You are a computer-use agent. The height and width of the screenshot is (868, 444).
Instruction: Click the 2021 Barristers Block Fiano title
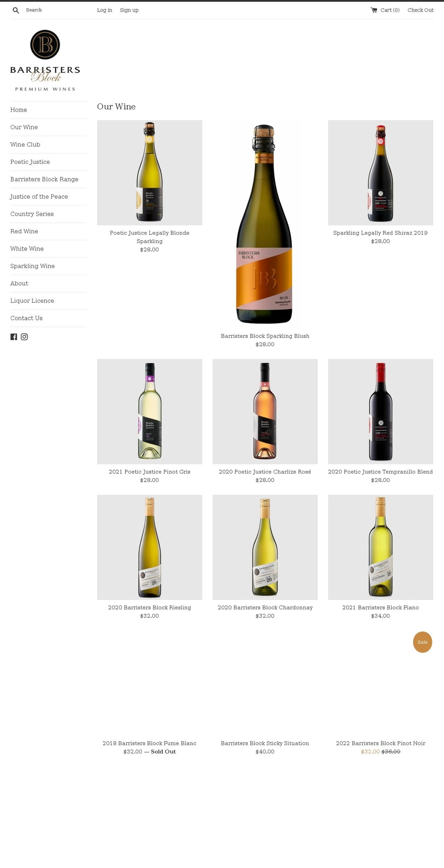380,607
